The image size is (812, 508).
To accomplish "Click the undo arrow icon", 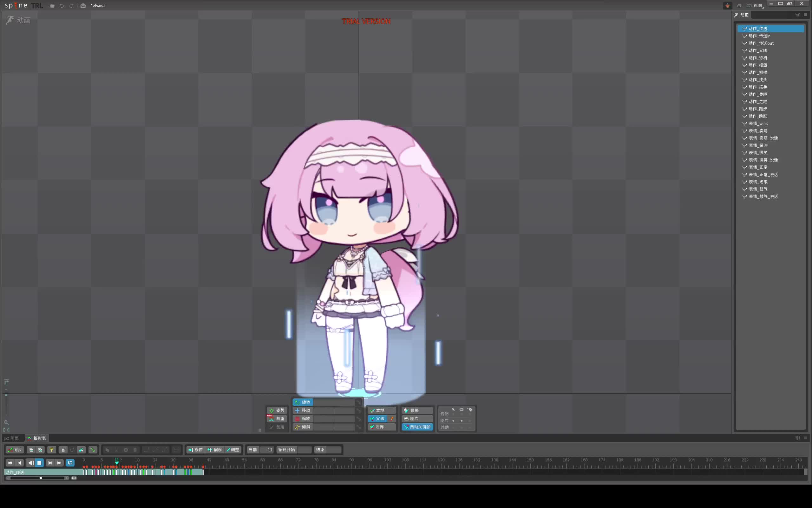I will (x=62, y=6).
